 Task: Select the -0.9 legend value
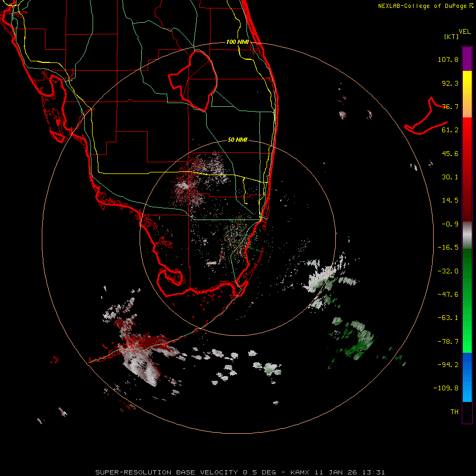coord(450,224)
